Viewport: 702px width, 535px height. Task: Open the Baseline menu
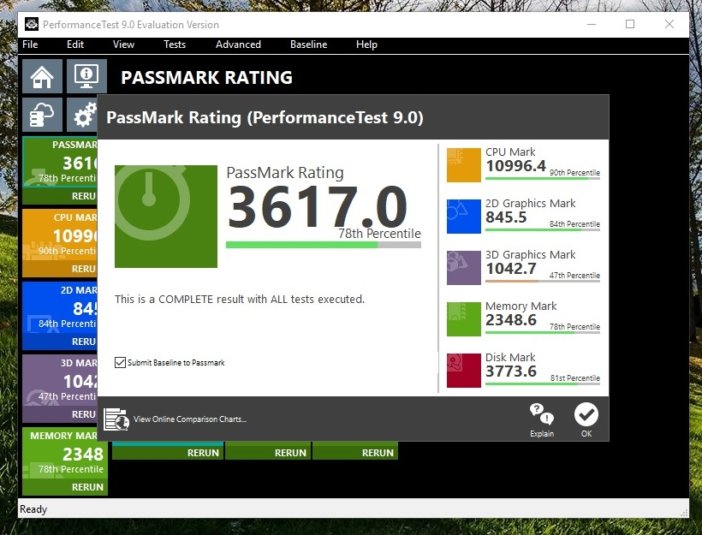(308, 44)
